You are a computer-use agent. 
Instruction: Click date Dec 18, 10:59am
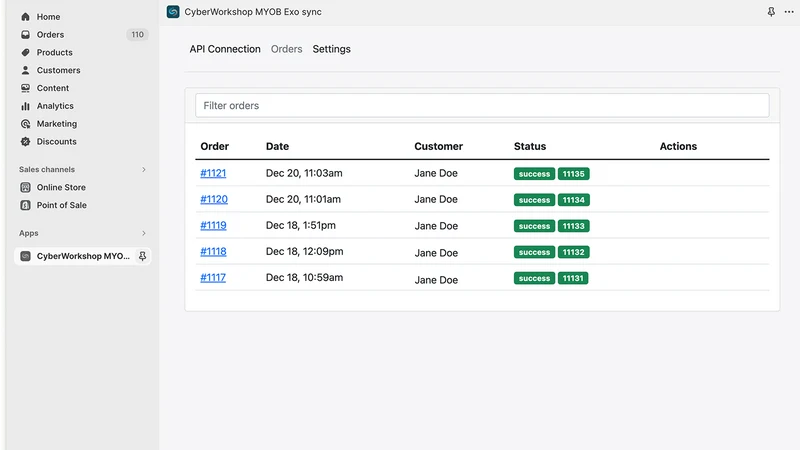point(305,277)
